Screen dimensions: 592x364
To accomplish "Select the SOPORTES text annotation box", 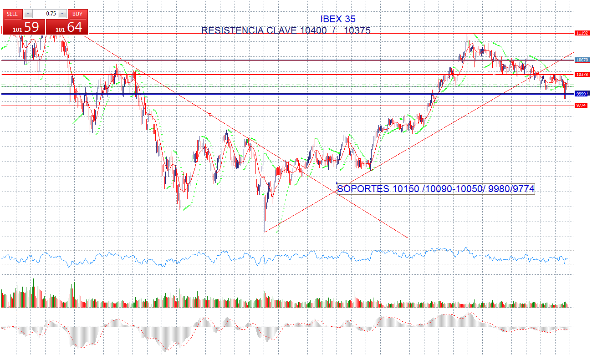I will 435,188.
